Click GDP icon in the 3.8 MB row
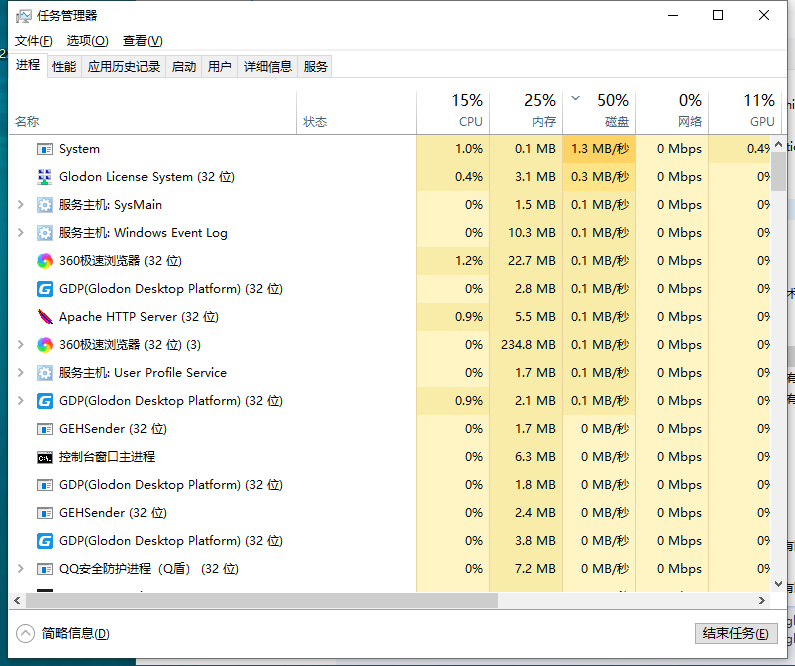 pyautogui.click(x=45, y=541)
